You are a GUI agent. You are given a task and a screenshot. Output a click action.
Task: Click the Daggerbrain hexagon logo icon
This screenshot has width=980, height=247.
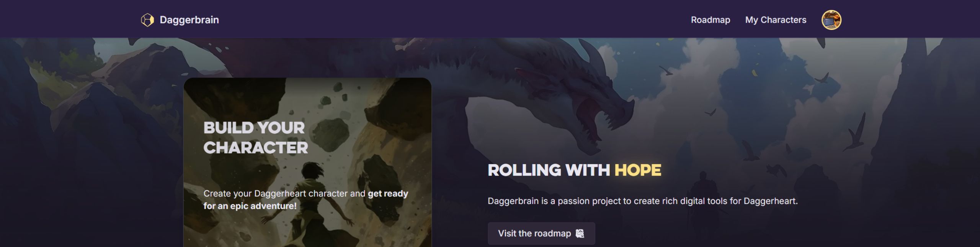147,20
